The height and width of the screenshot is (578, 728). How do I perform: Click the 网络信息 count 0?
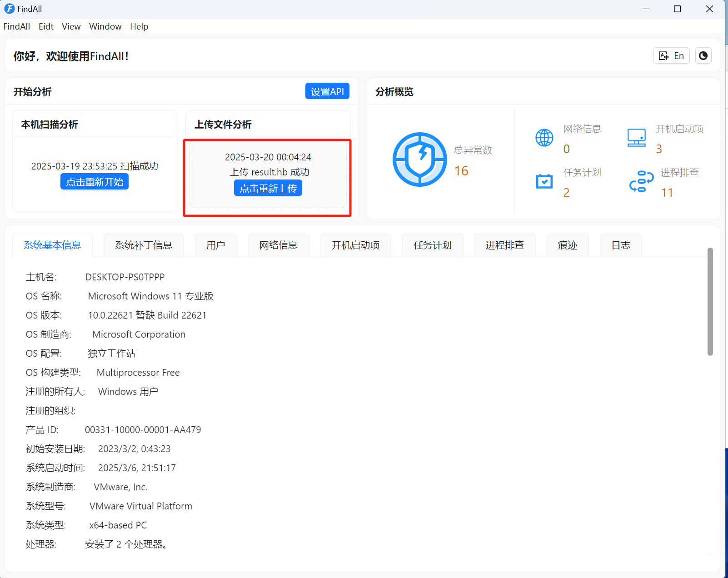566,149
